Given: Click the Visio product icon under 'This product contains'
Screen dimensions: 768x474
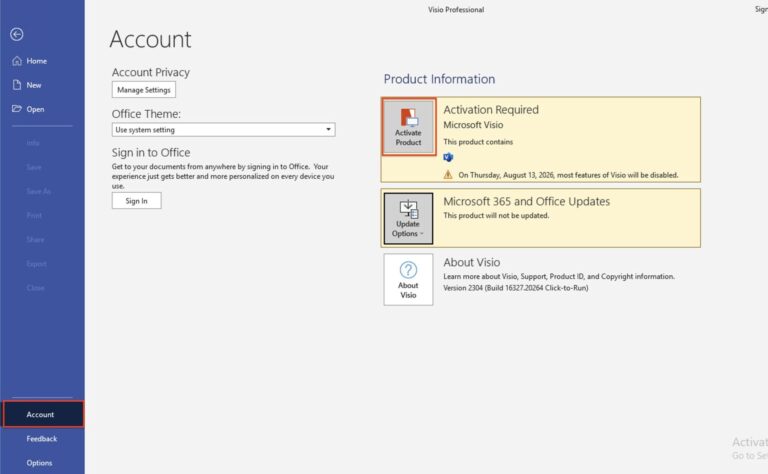Looking at the screenshot, I should tap(448, 157).
